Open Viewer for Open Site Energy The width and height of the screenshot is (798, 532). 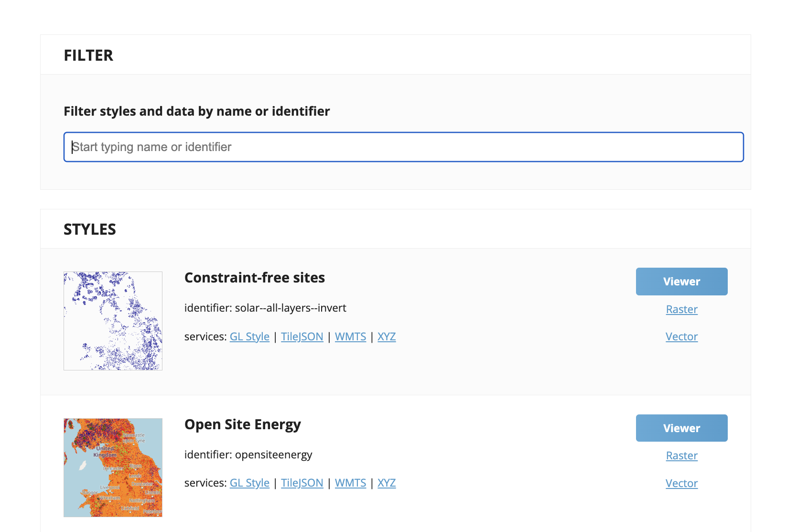[681, 428]
